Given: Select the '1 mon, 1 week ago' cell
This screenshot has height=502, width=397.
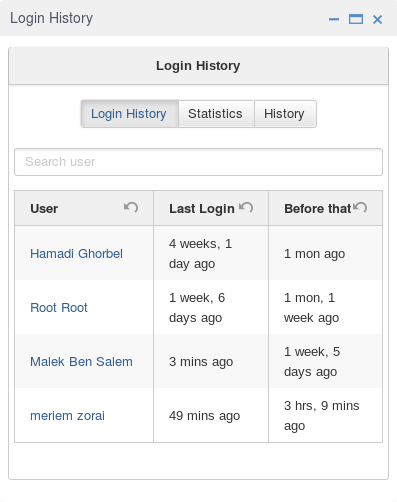Looking at the screenshot, I should 325,307.
